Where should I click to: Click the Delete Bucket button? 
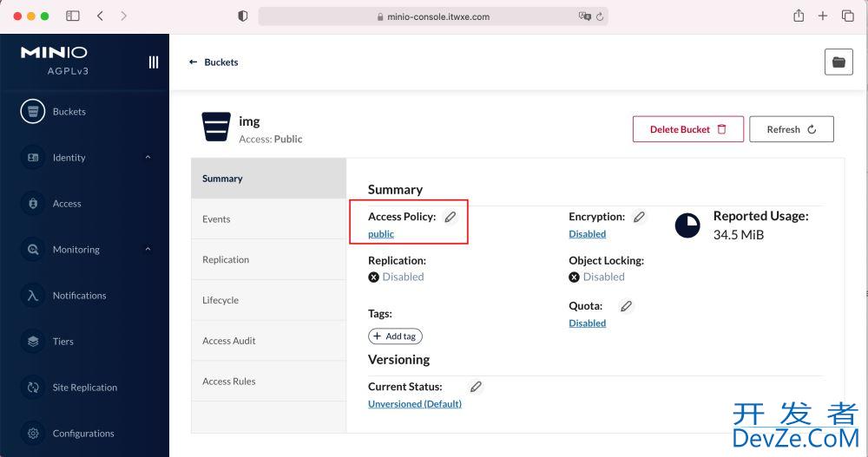click(688, 129)
